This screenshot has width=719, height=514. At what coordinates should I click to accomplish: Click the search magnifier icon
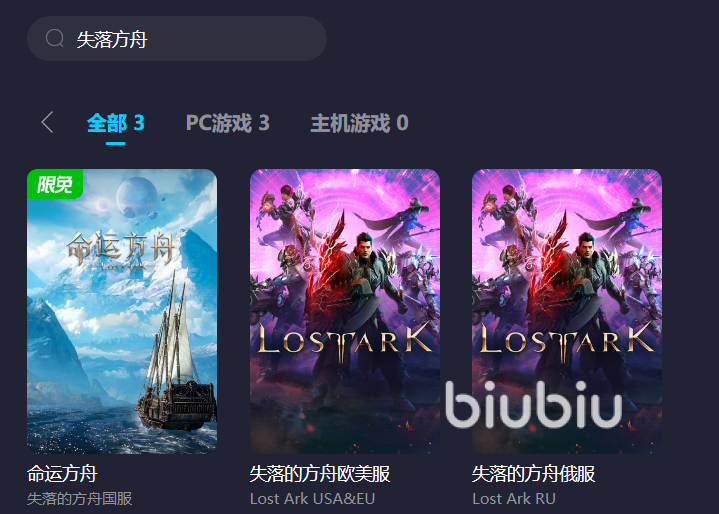(55, 39)
